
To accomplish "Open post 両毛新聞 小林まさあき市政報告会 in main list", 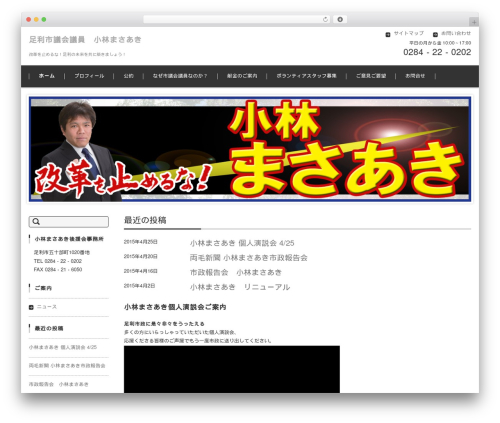I will pos(249,258).
